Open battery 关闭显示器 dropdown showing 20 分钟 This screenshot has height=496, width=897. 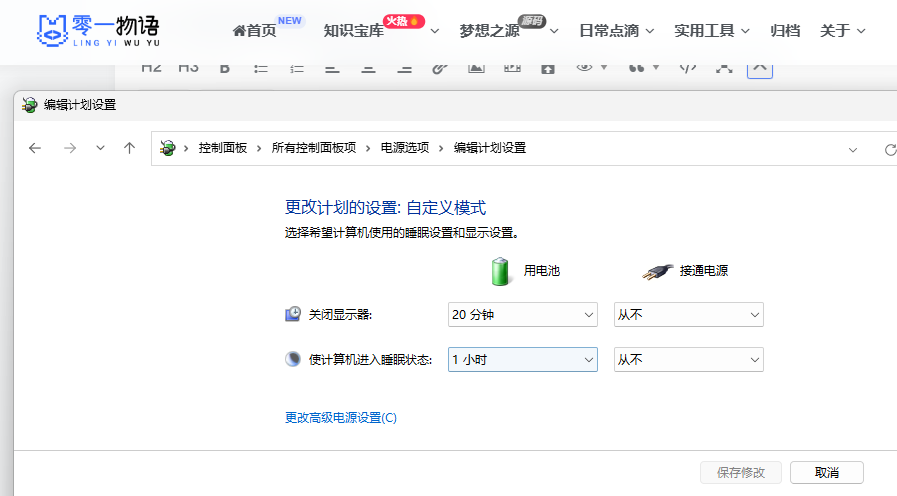tap(522, 315)
